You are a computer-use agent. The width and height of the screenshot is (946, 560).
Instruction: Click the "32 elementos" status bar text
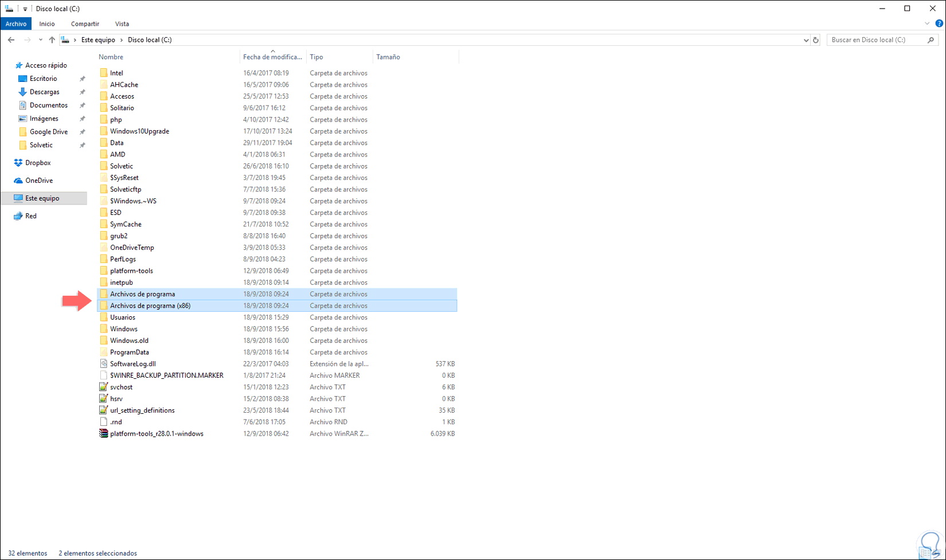pyautogui.click(x=28, y=553)
